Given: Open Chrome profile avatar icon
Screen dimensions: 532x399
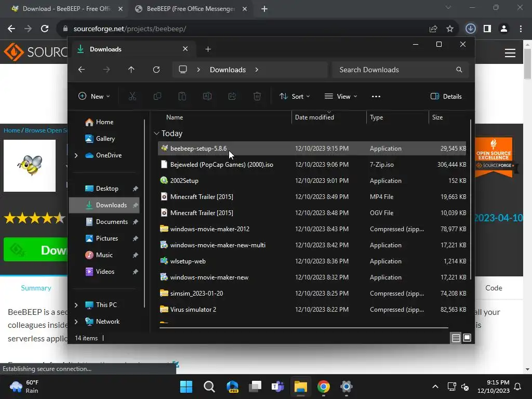Looking at the screenshot, I should pyautogui.click(x=504, y=29).
